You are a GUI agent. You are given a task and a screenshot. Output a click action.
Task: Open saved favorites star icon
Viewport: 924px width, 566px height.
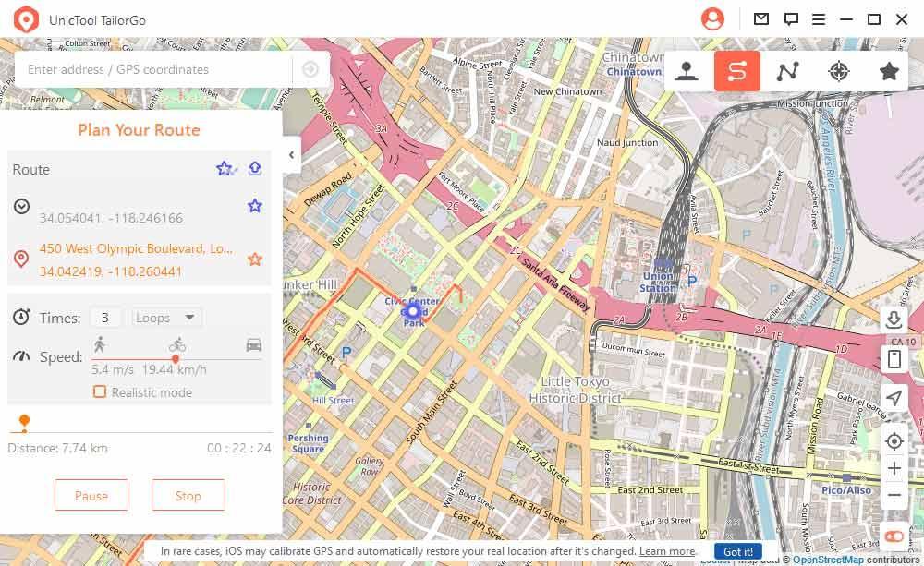tap(889, 71)
